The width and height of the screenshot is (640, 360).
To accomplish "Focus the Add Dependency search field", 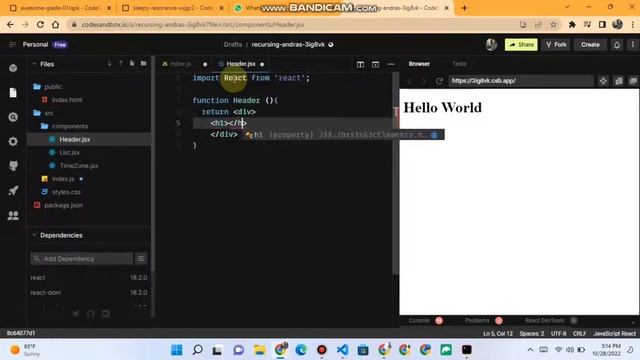I will (82, 259).
